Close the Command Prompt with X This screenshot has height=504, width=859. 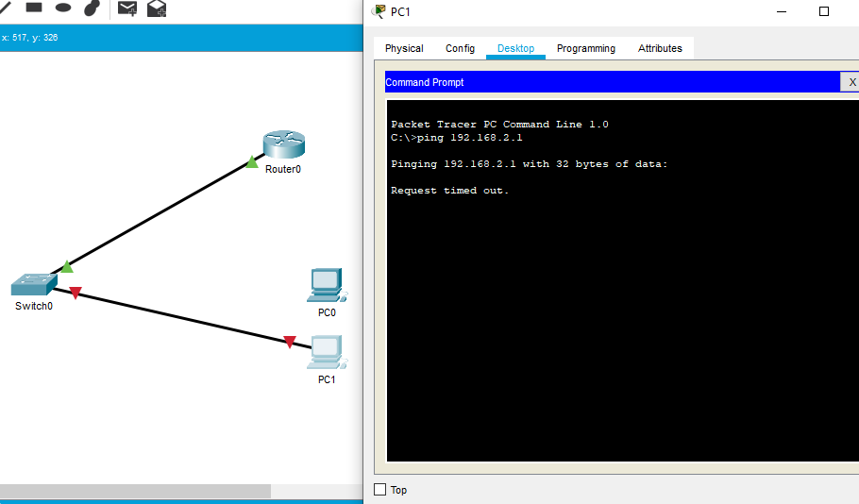coord(851,82)
